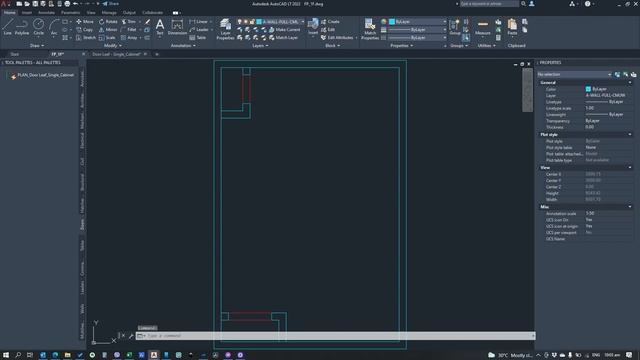Expand the Modify panel
Image resolution: width=640 pixels, height=360 pixels.
[113, 46]
